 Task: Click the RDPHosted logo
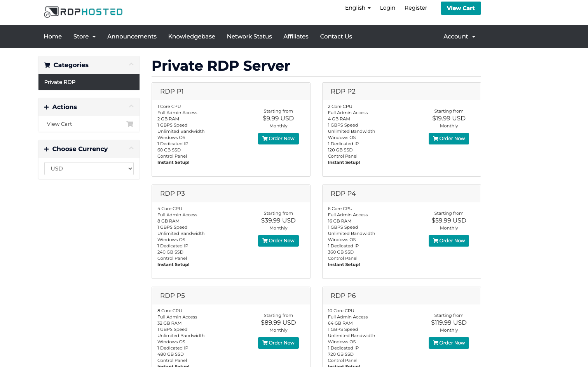(83, 12)
